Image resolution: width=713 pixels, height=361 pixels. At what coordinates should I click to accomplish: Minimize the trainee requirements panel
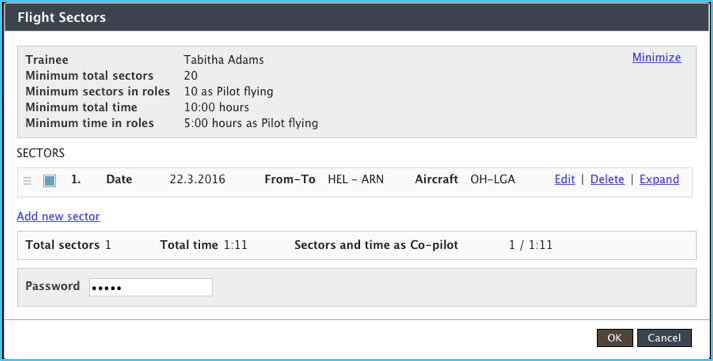click(657, 57)
